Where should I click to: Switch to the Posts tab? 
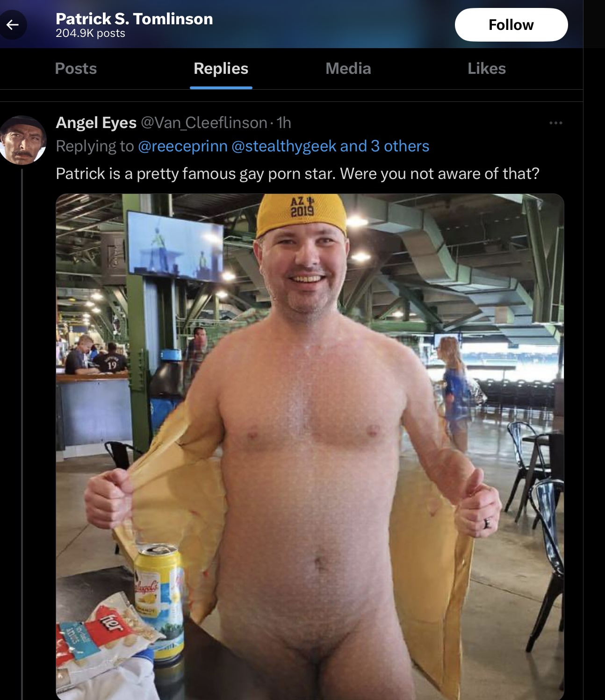click(x=76, y=69)
